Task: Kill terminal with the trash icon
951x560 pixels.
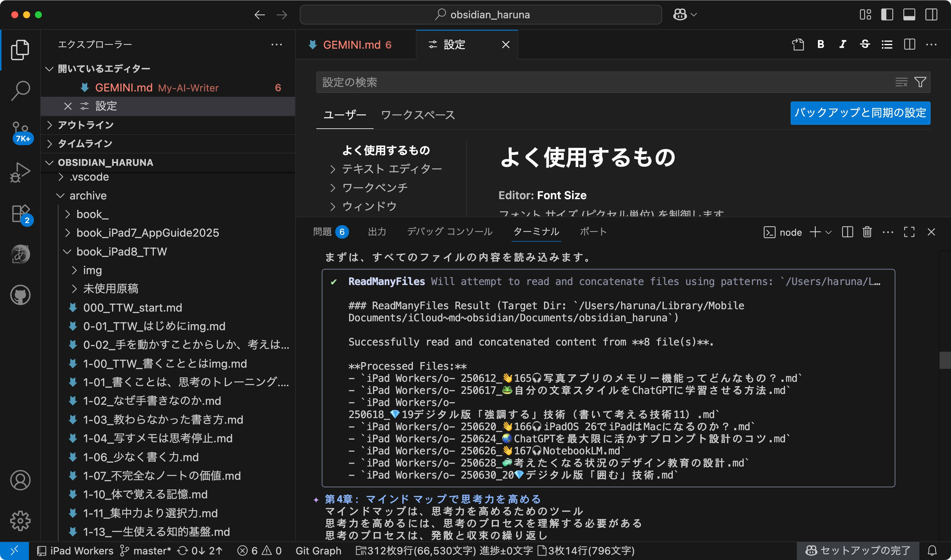Action: [867, 232]
